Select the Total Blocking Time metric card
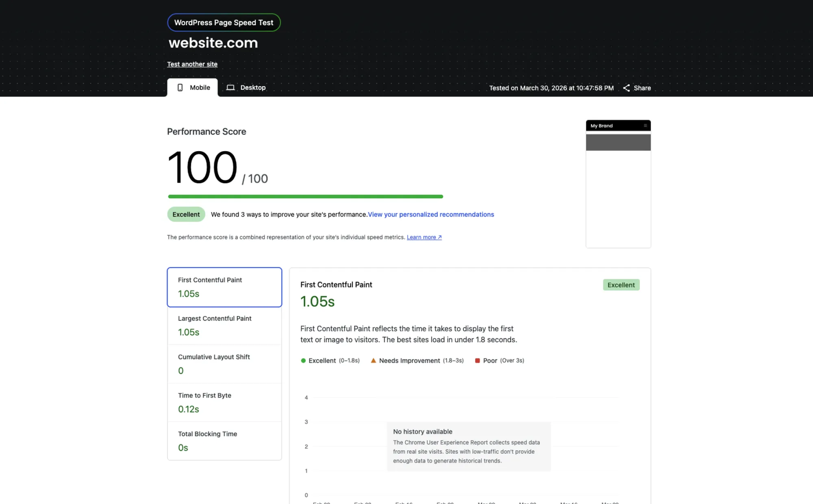Image resolution: width=813 pixels, height=504 pixels. point(224,441)
